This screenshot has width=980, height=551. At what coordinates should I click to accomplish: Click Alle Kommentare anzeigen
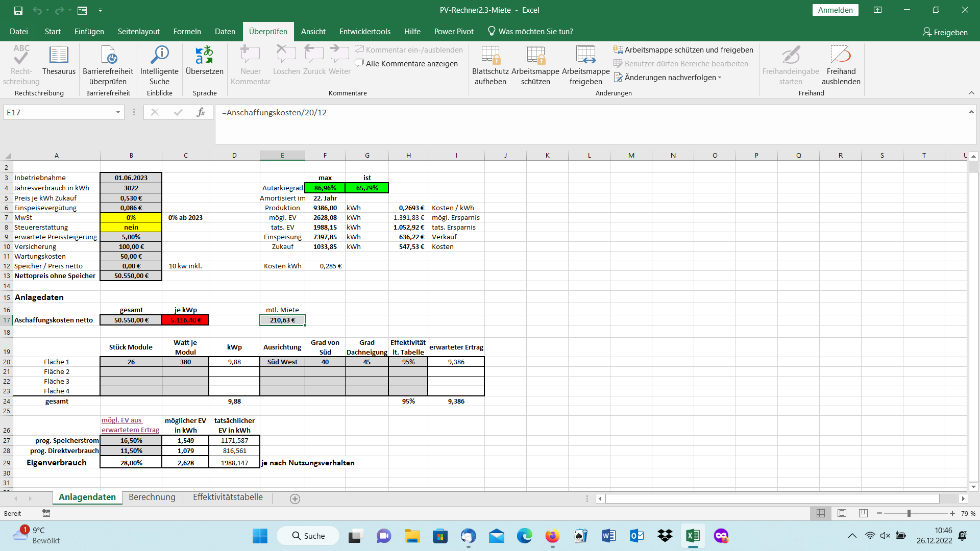406,63
